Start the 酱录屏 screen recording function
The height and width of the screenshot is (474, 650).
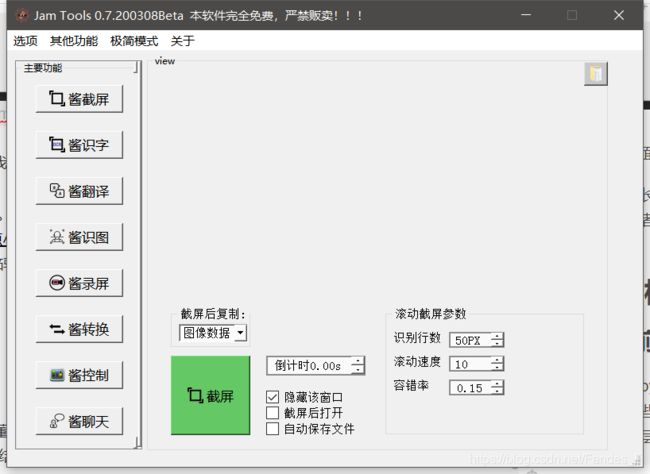pyautogui.click(x=79, y=283)
